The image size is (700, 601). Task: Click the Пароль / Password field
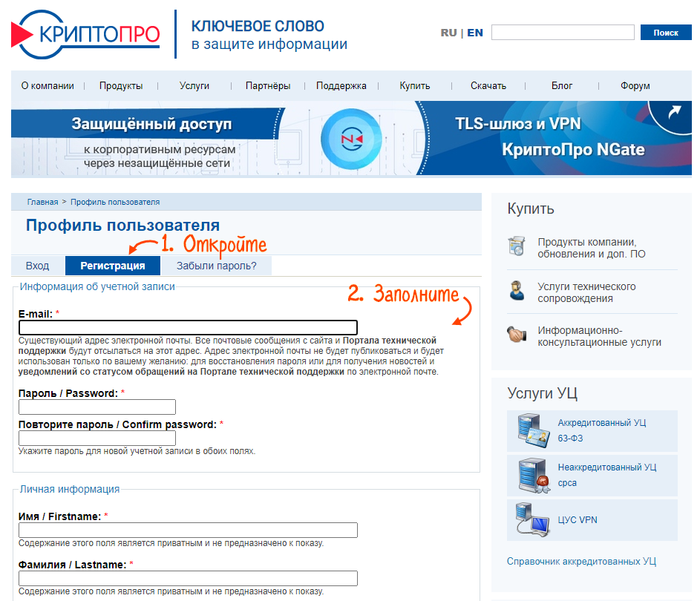97,407
